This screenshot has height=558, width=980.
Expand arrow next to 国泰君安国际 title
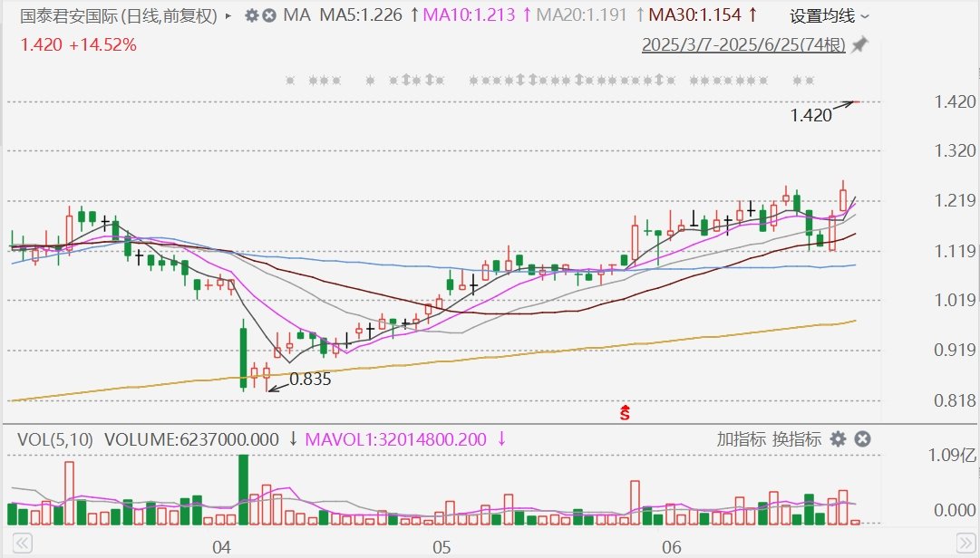227,15
